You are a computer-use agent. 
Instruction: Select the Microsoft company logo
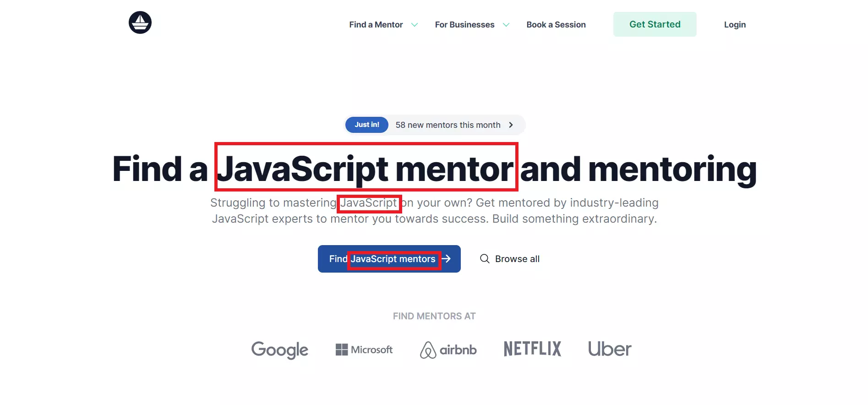click(364, 350)
